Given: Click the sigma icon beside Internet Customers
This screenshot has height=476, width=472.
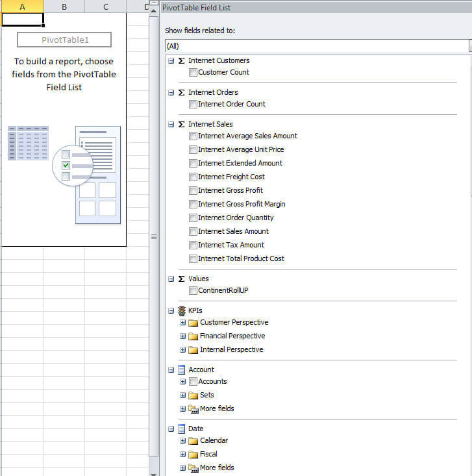Looking at the screenshot, I should point(181,60).
